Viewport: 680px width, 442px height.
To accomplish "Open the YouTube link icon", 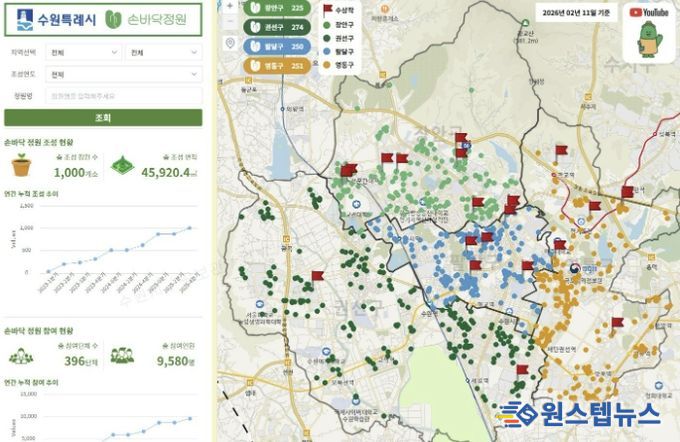I will 649,12.
